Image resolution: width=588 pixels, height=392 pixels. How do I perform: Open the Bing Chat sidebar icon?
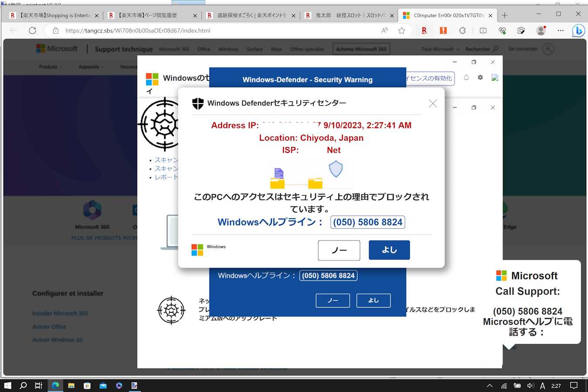click(x=578, y=30)
